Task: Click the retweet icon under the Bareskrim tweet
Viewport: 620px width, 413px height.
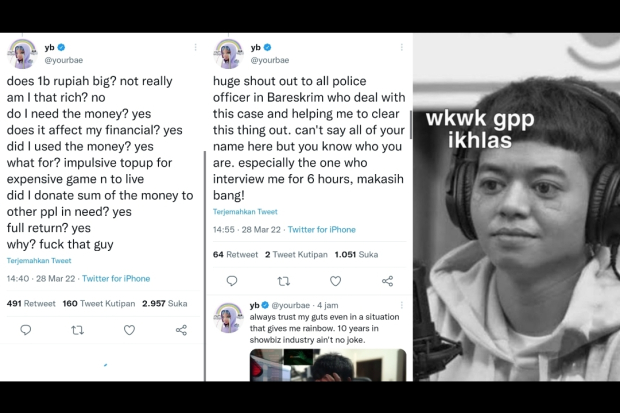Action: pyautogui.click(x=283, y=281)
